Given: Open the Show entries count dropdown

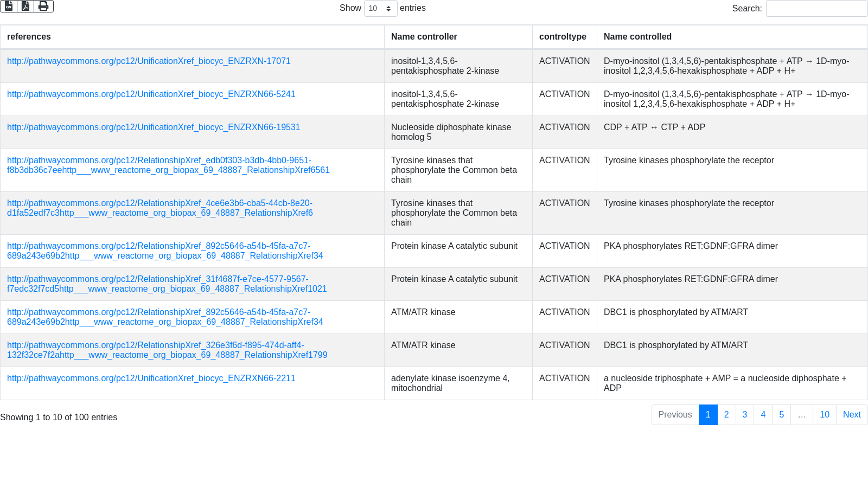Looking at the screenshot, I should tap(380, 9).
